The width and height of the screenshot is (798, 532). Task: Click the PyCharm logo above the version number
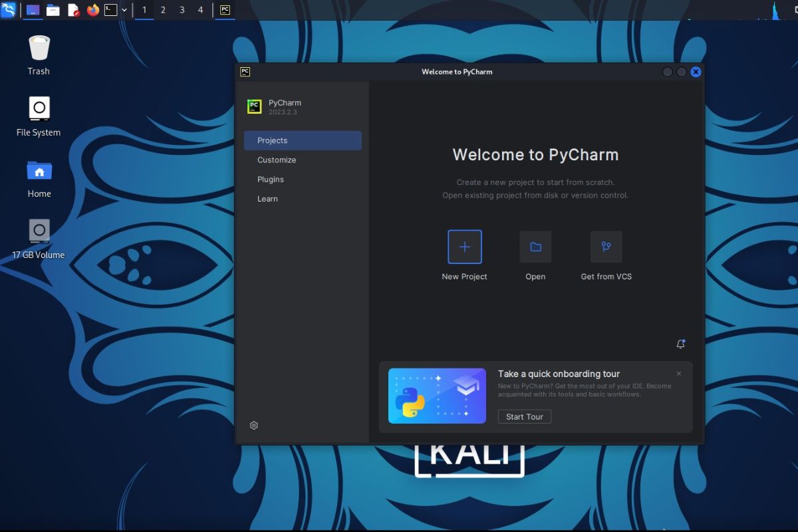254,106
